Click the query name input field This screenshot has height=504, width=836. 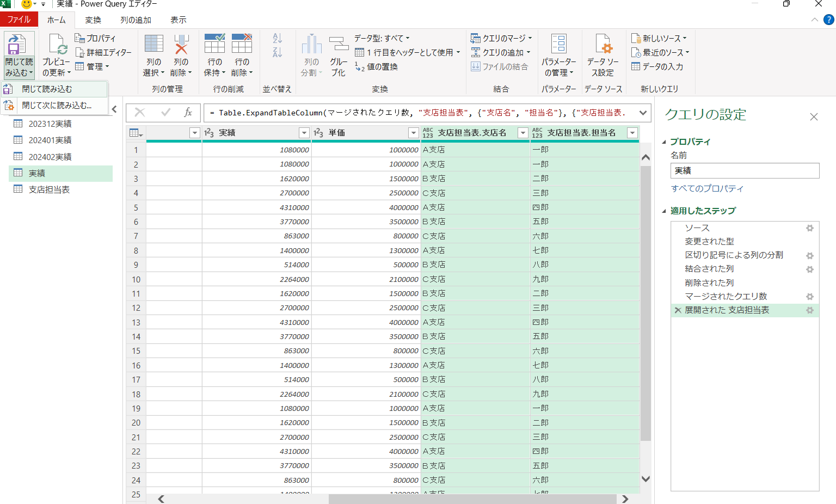point(745,170)
